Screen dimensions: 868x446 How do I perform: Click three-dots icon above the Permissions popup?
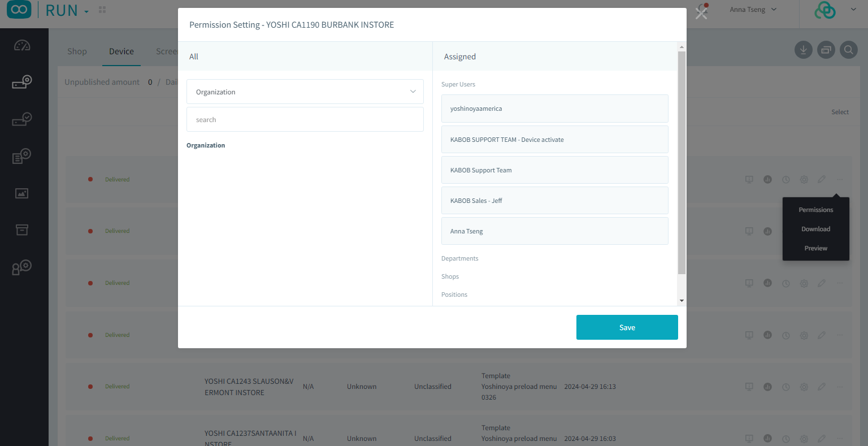click(840, 179)
